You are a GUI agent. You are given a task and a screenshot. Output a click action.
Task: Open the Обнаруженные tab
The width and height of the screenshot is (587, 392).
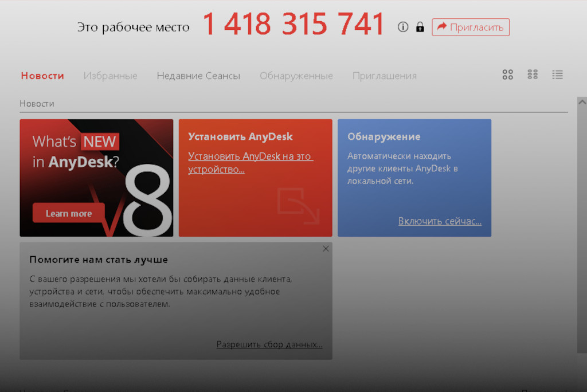(x=296, y=76)
